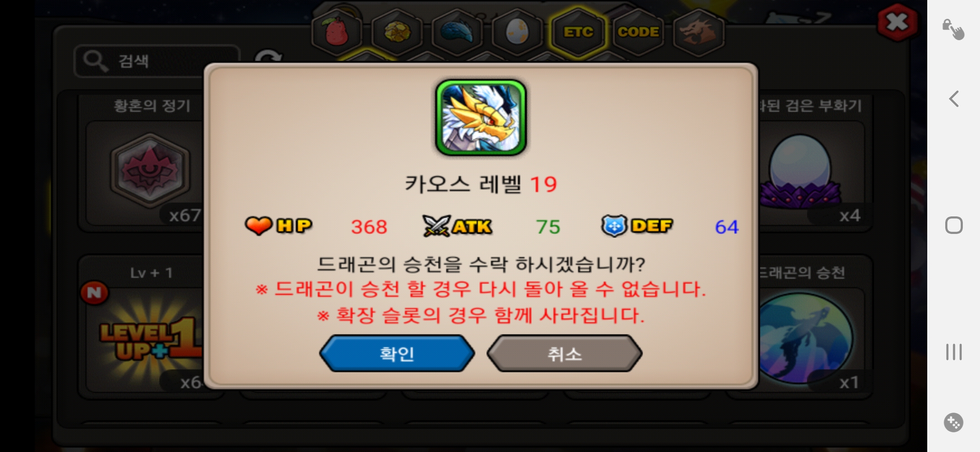This screenshot has width=980, height=452.
Task: Switch to the ETC tab
Action: coord(578,31)
